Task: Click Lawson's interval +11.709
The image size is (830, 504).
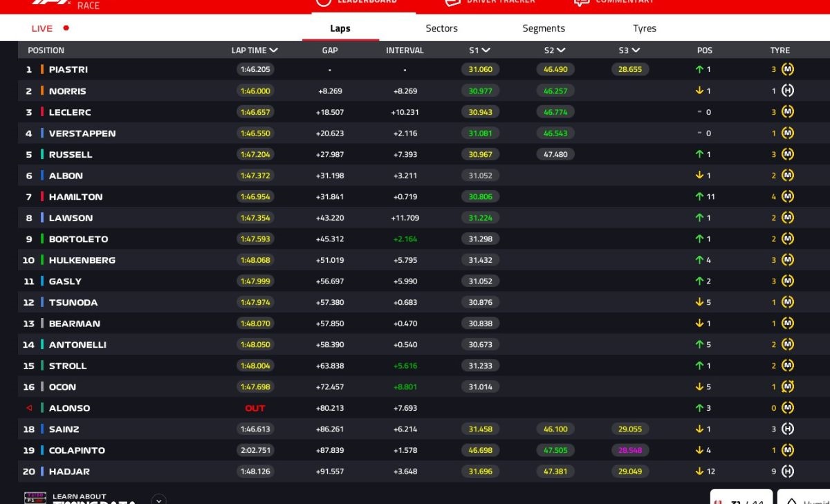Action: pyautogui.click(x=405, y=218)
